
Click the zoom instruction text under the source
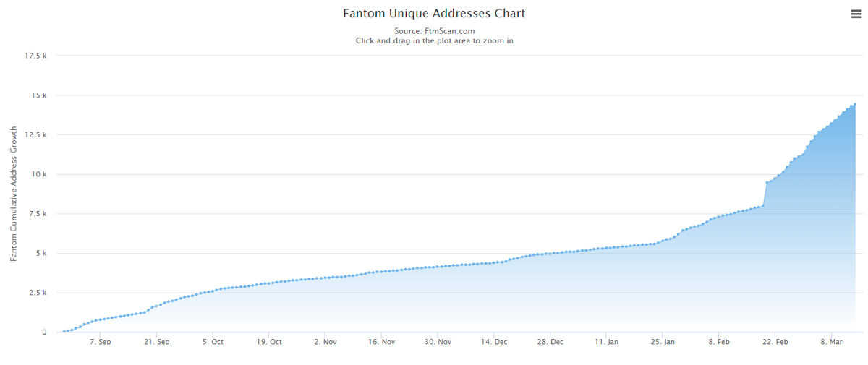(434, 40)
